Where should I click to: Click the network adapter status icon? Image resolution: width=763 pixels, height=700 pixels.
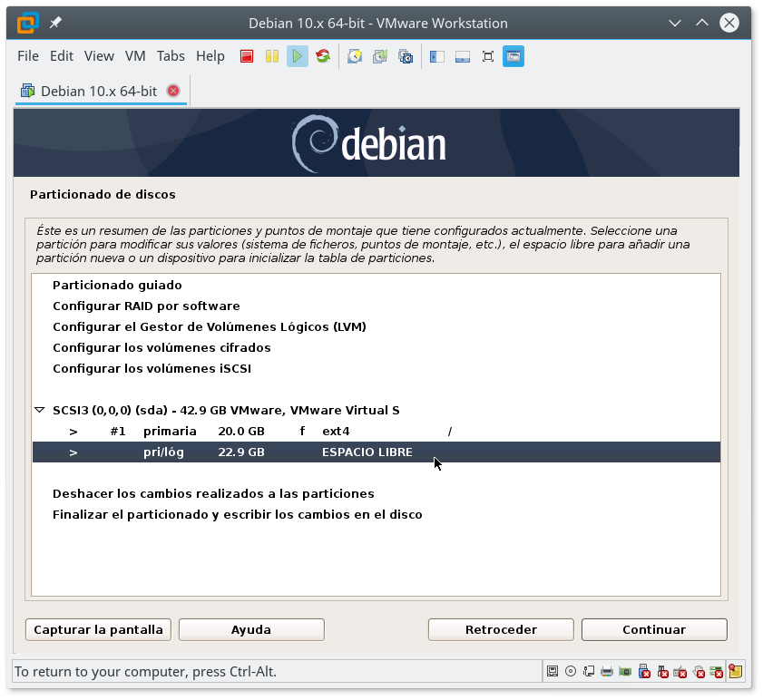point(589,672)
